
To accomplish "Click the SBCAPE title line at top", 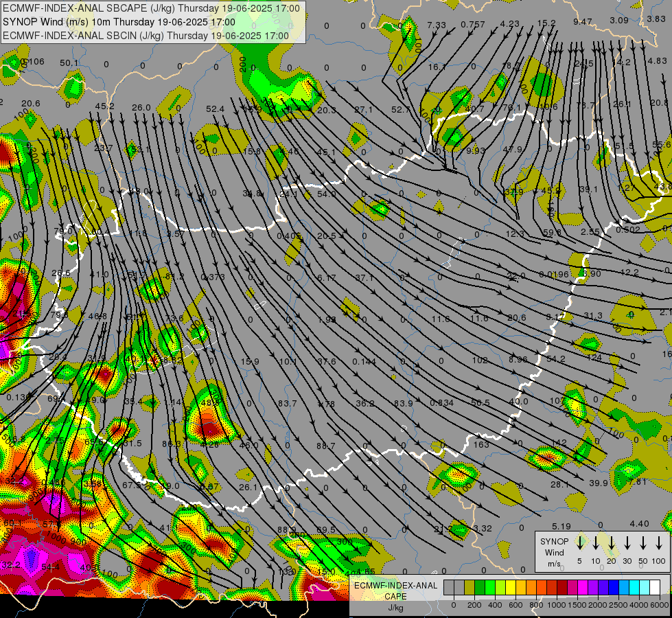I will click(x=151, y=8).
